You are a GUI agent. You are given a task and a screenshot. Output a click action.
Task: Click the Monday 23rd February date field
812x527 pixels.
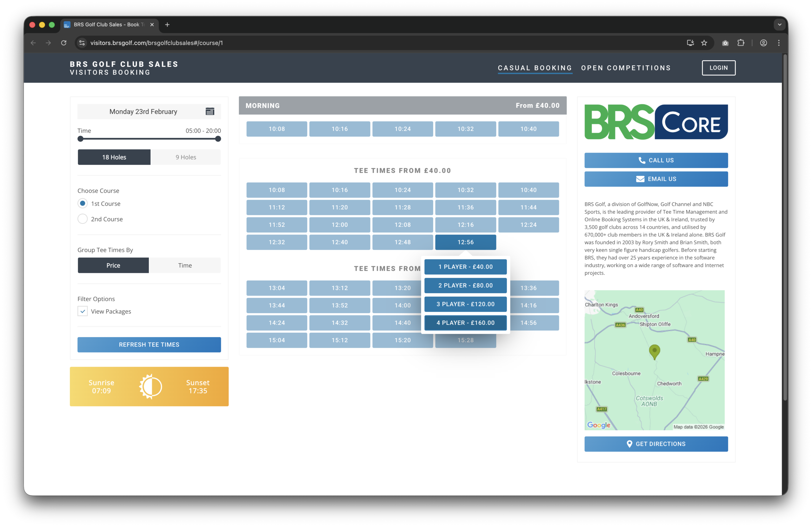click(x=149, y=112)
